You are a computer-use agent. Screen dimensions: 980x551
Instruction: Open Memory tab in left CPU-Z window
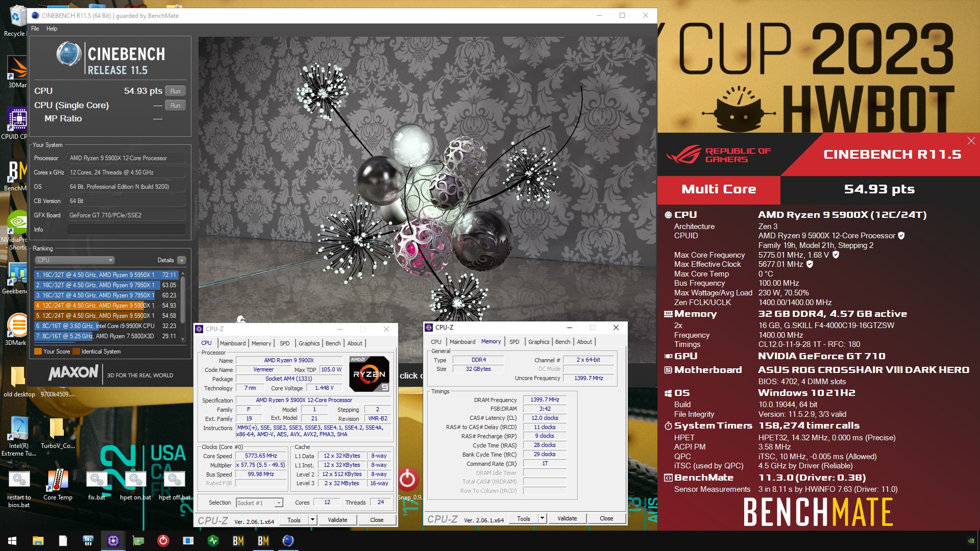click(261, 343)
